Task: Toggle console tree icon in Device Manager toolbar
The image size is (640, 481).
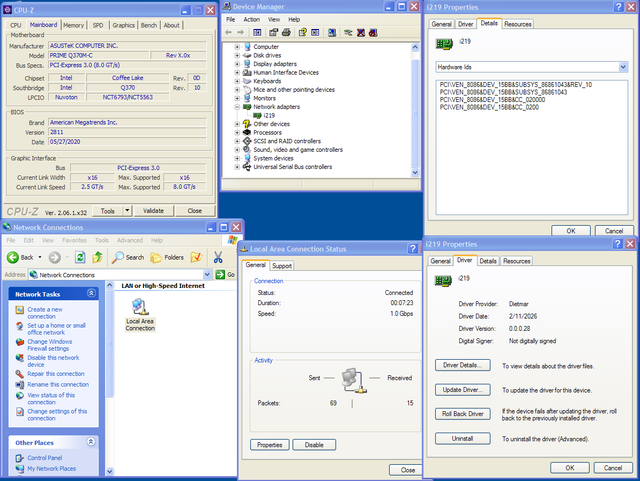Action: coord(257,33)
